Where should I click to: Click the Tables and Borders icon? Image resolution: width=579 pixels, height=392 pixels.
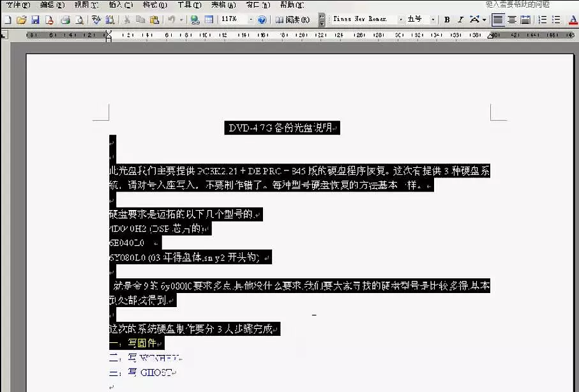click(209, 20)
